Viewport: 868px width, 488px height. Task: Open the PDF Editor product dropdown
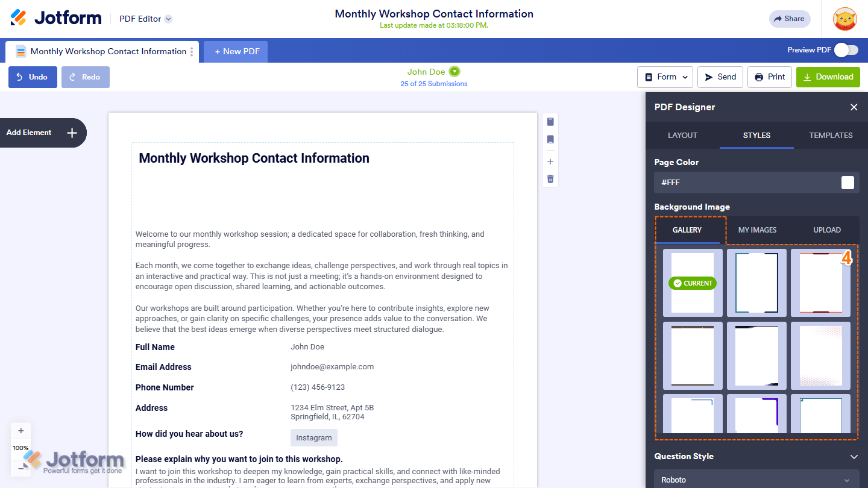point(145,19)
